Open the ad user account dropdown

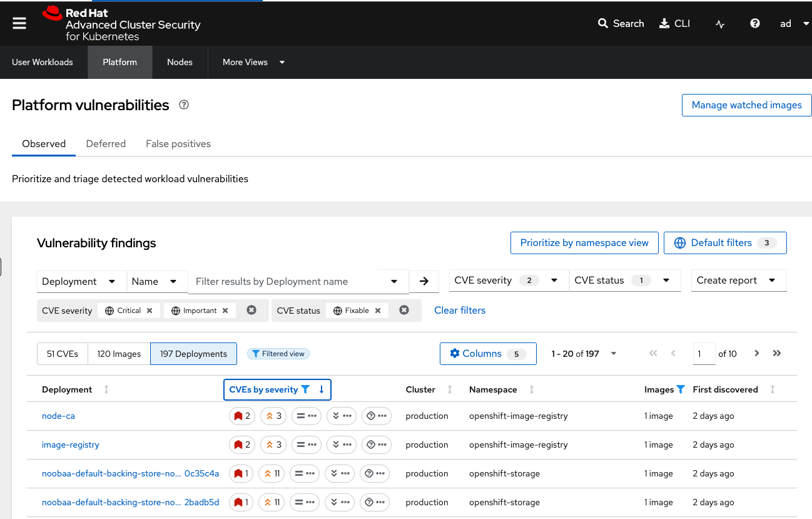pyautogui.click(x=793, y=23)
